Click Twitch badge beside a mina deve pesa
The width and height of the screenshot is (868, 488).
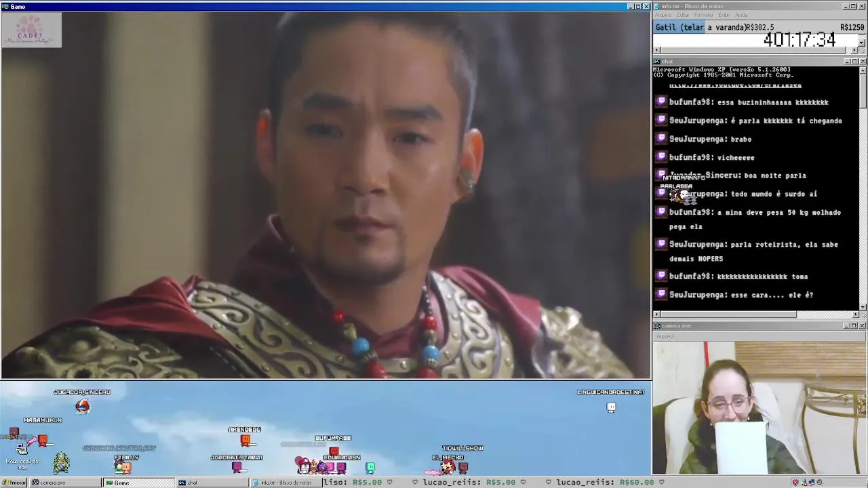click(661, 211)
